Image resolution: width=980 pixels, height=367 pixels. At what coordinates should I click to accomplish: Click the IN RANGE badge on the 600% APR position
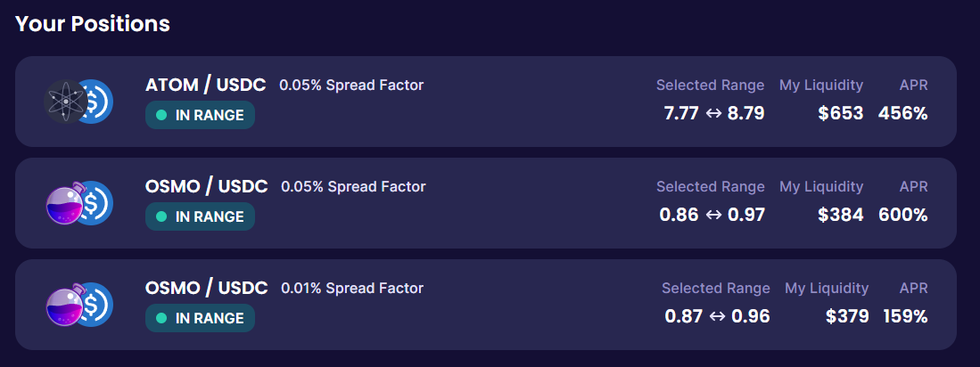(x=200, y=216)
